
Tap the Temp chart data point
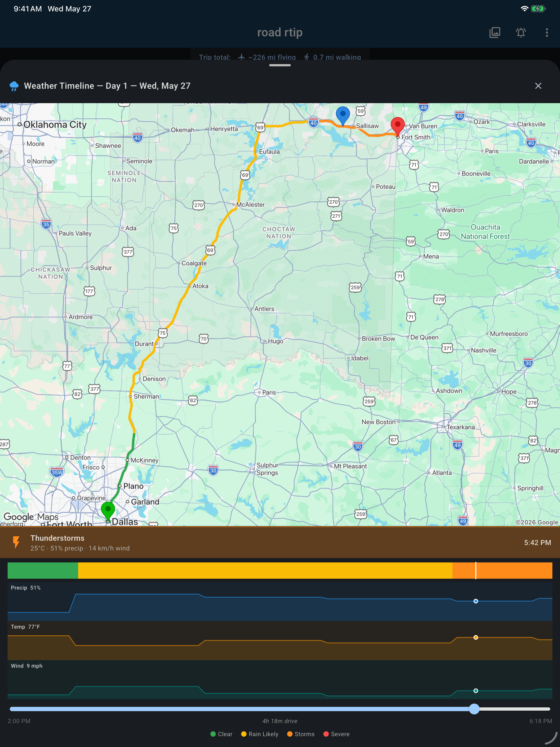476,637
